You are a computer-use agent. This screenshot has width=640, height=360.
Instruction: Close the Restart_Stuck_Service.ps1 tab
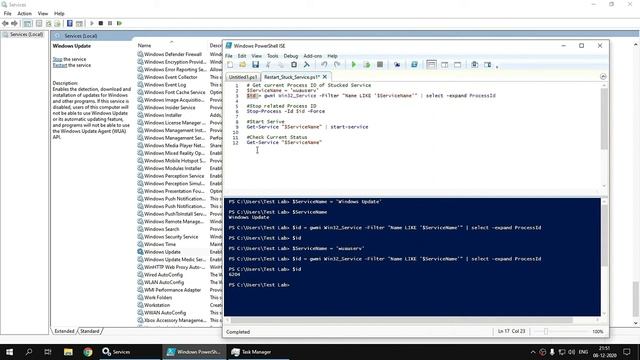[x=325, y=76]
